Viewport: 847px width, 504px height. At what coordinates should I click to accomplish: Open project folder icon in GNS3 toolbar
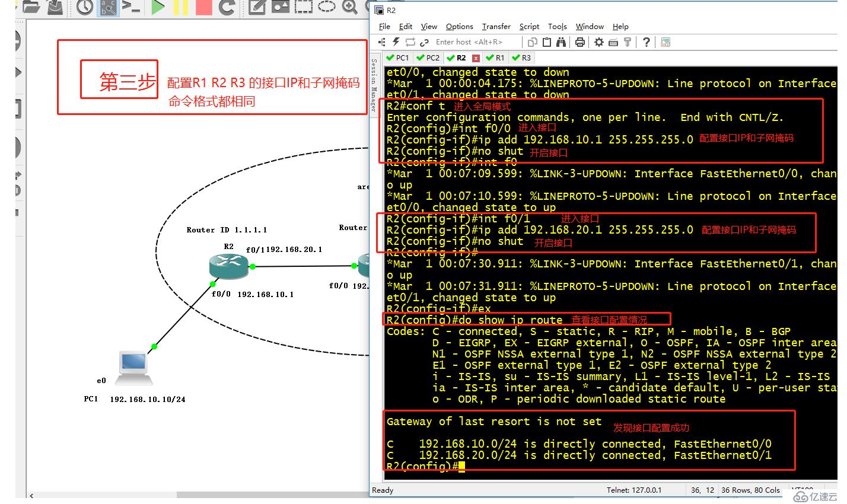pyautogui.click(x=31, y=7)
